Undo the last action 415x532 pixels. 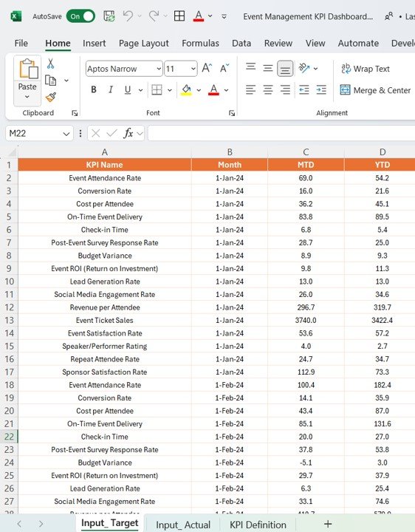pos(128,16)
